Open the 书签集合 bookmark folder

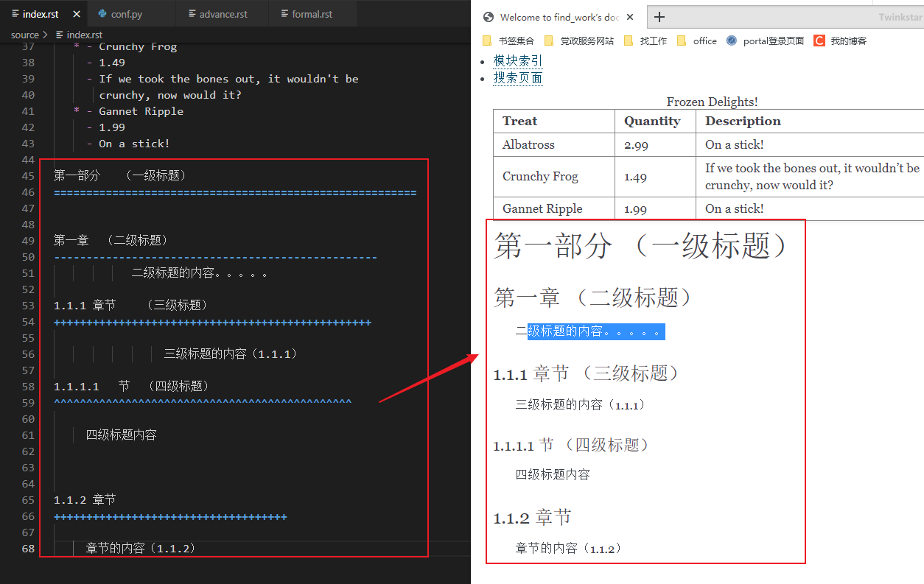point(487,41)
